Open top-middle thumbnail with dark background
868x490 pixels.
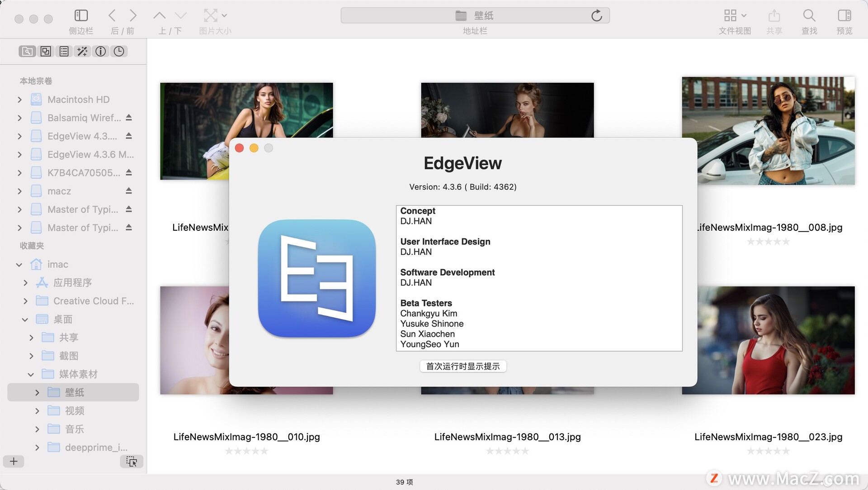click(507, 110)
